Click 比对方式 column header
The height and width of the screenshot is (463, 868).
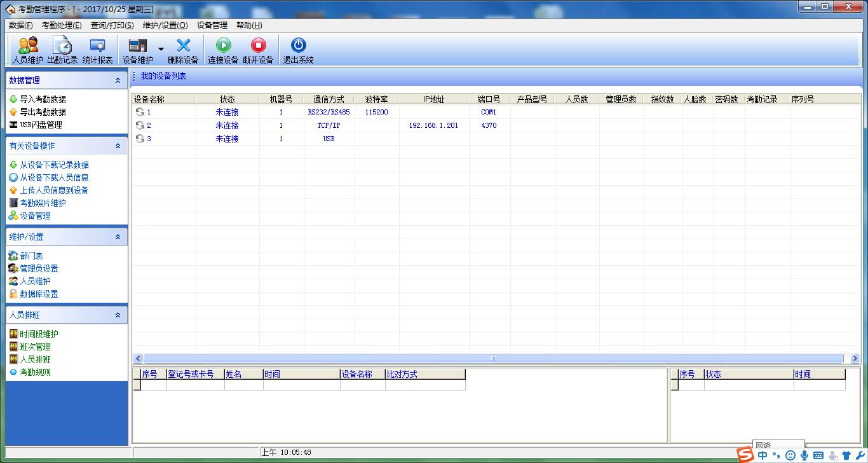tap(425, 374)
